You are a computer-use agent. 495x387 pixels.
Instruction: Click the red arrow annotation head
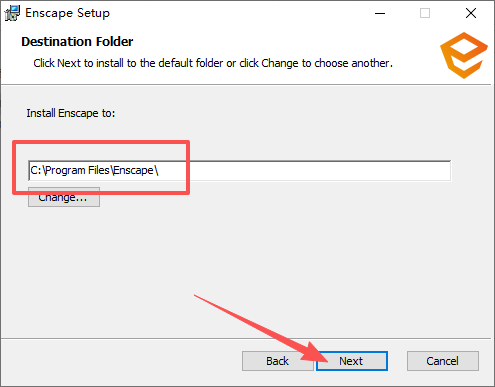tap(314, 353)
